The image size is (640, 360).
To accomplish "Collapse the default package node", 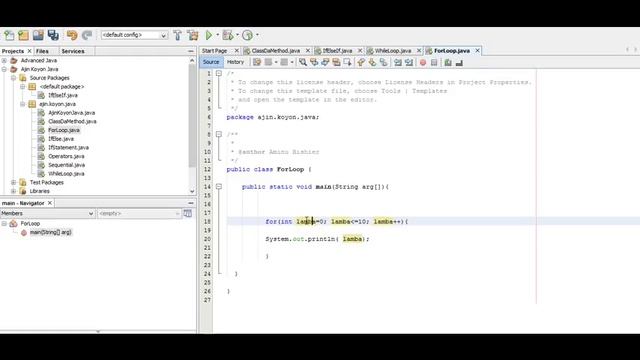I will coord(23,87).
